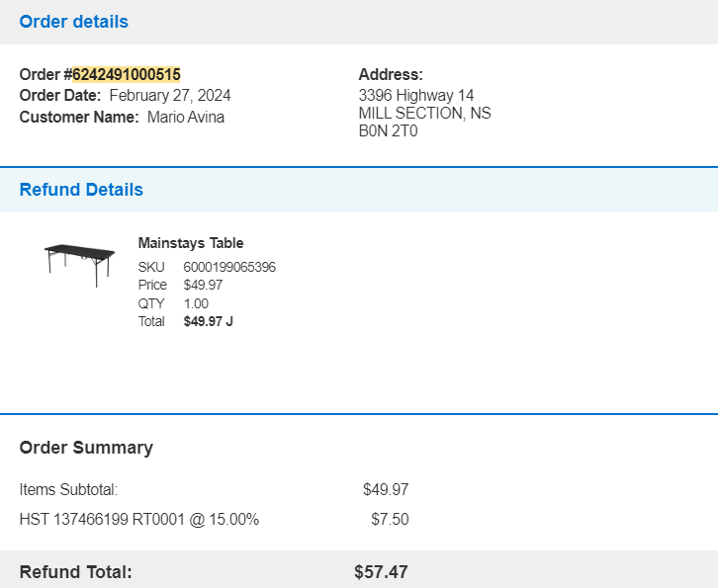Image resolution: width=718 pixels, height=588 pixels.
Task: Click the street line 3396 Highway 14
Action: pyautogui.click(x=415, y=95)
